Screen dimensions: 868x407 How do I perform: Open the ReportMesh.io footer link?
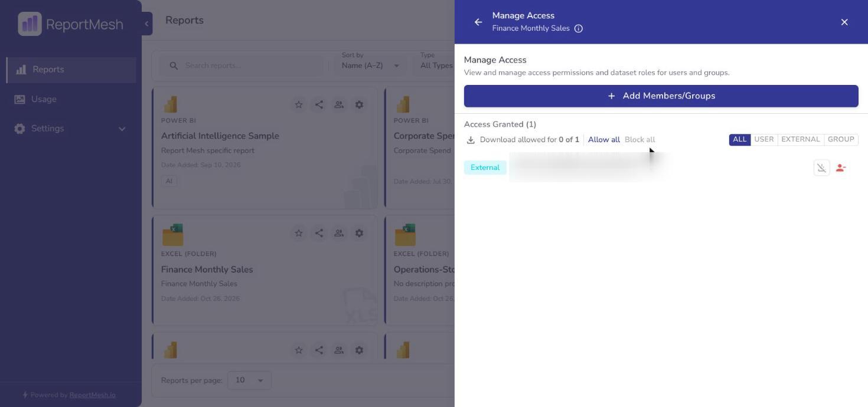tap(92, 395)
